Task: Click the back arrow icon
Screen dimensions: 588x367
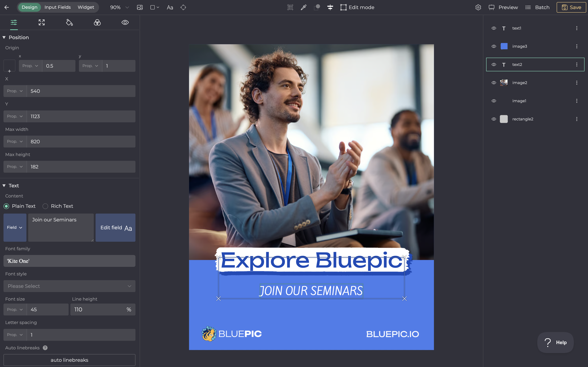Action: tap(6, 7)
